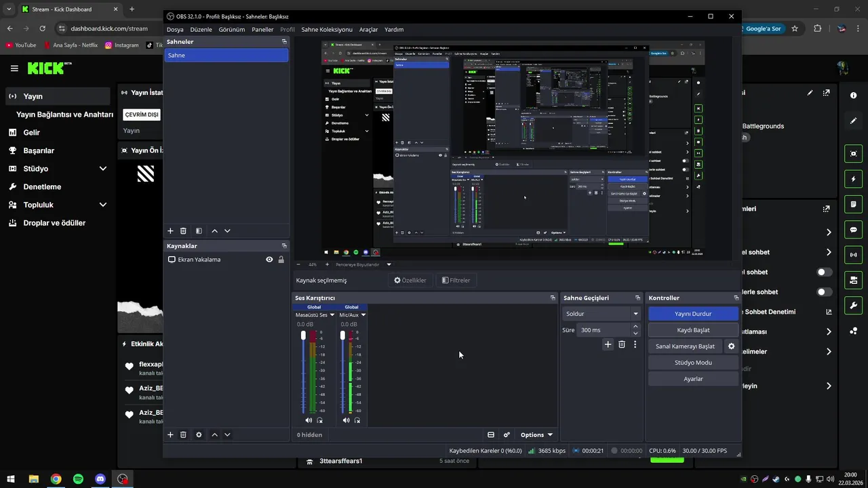868x488 pixels.
Task: Open the info icon in Kick right sidebar
Action: (x=854, y=96)
